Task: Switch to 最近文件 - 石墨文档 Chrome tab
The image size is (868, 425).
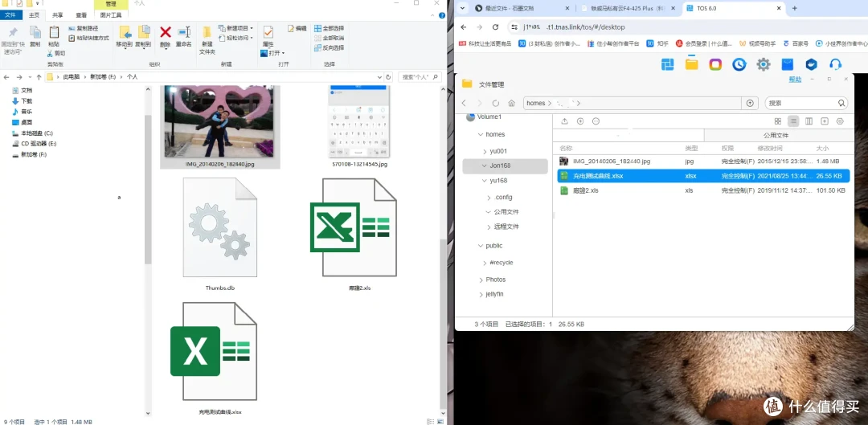Action: 522,8
